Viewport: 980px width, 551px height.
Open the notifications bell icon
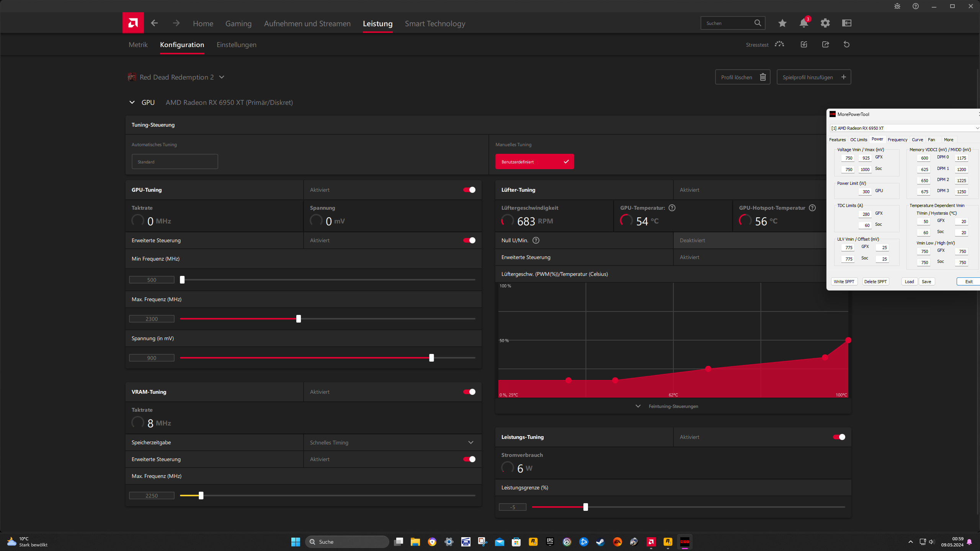click(804, 23)
